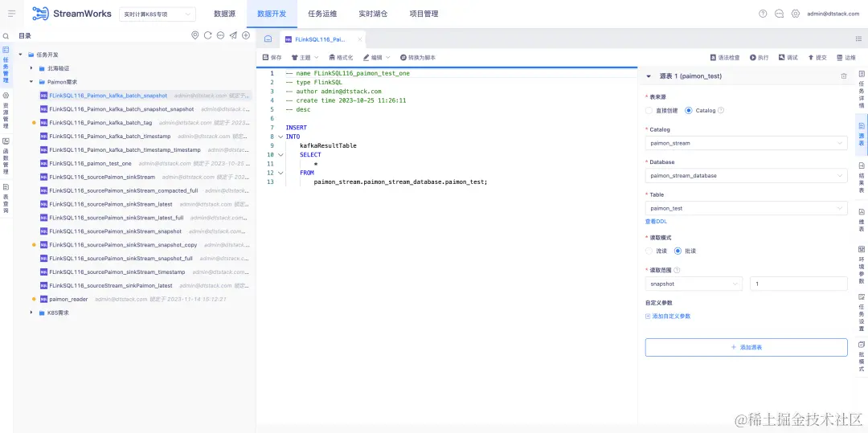868x433 pixels.
Task: Click the plus icon to add in 目录
Action: pos(246,35)
